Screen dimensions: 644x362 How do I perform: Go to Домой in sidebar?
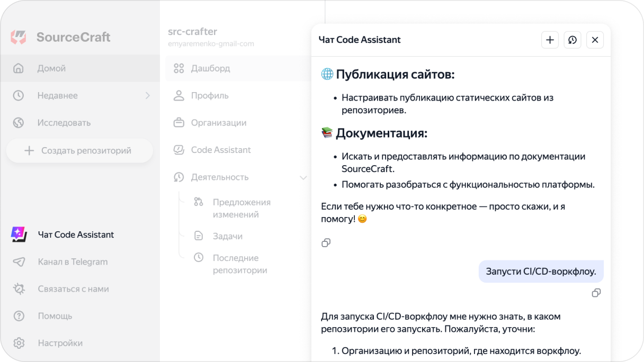pyautogui.click(x=51, y=68)
